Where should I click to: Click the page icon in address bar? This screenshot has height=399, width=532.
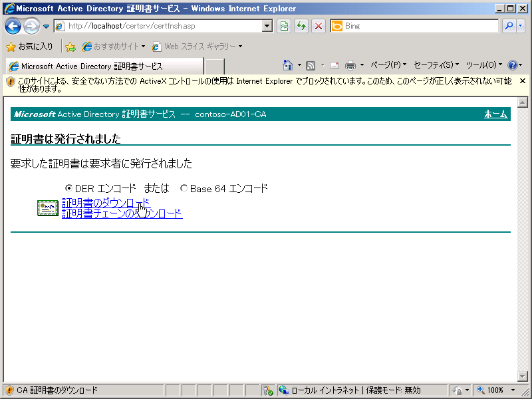(60, 26)
